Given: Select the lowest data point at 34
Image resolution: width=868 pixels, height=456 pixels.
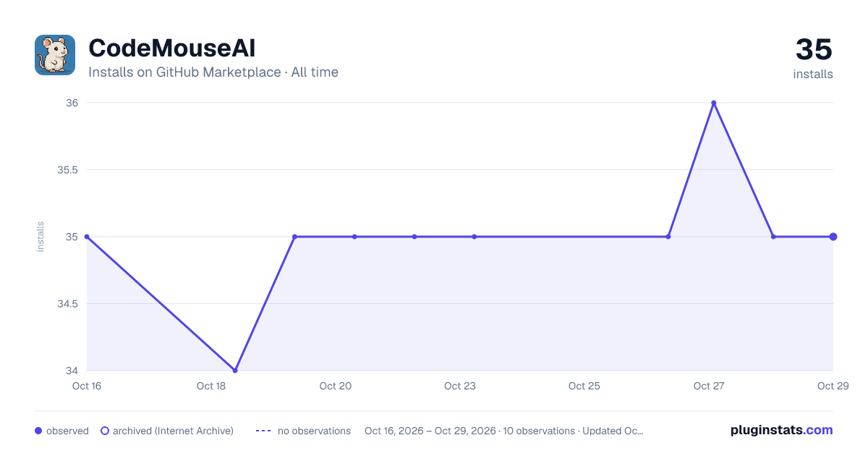Looking at the screenshot, I should point(235,371).
